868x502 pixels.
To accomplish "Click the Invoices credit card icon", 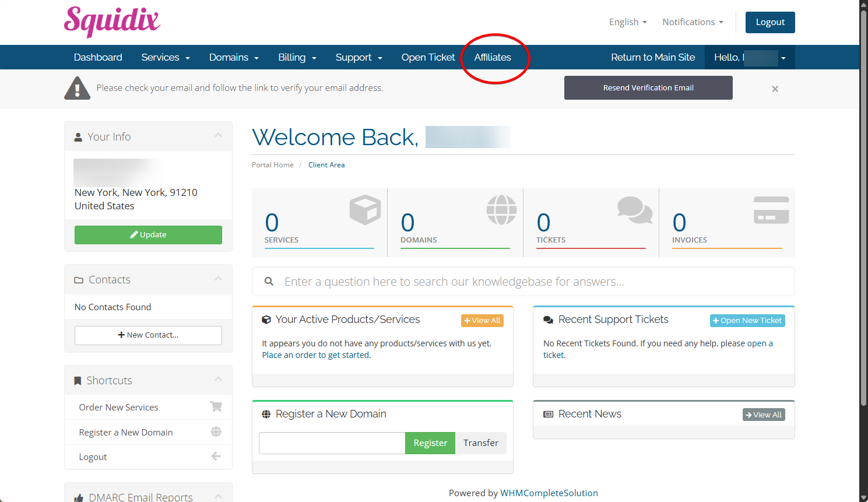I will point(771,210).
